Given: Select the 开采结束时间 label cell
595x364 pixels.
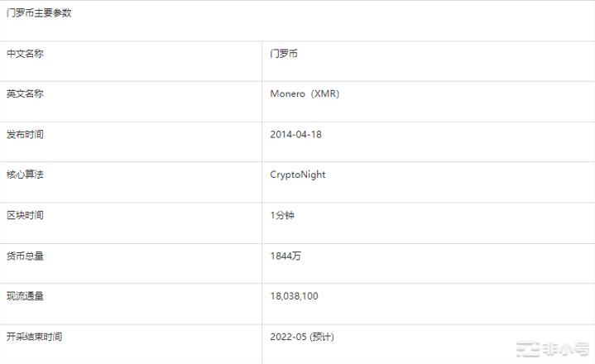Looking at the screenshot, I should coord(34,338).
